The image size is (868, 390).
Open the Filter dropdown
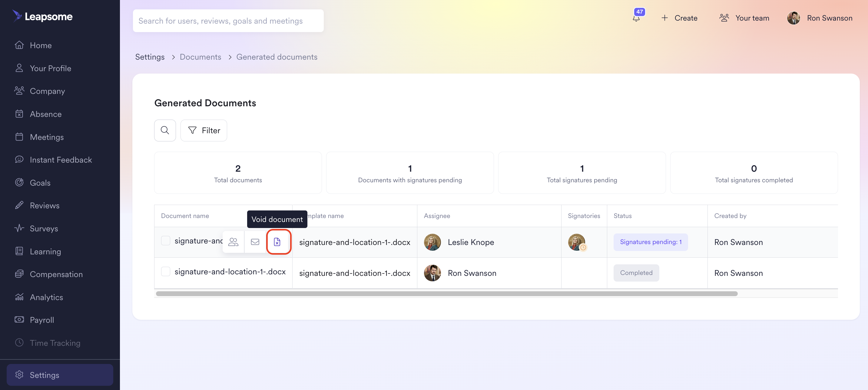tap(204, 130)
